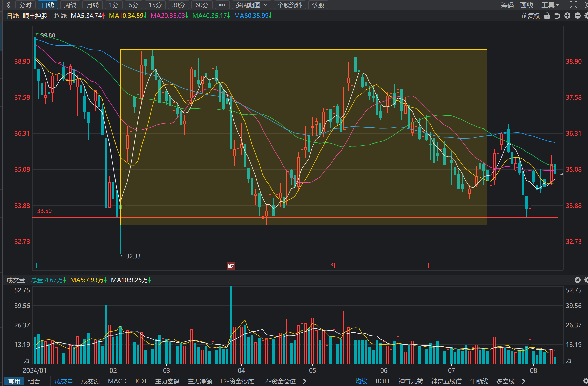The width and height of the screenshot is (588, 386).
Task: Select L2-资金仓位 sub-indicator
Action: pos(279,381)
